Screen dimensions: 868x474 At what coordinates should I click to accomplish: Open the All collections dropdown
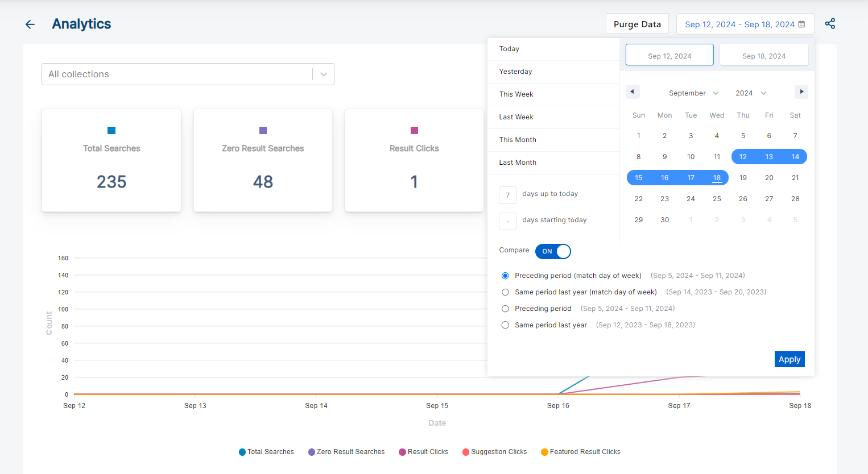point(188,74)
